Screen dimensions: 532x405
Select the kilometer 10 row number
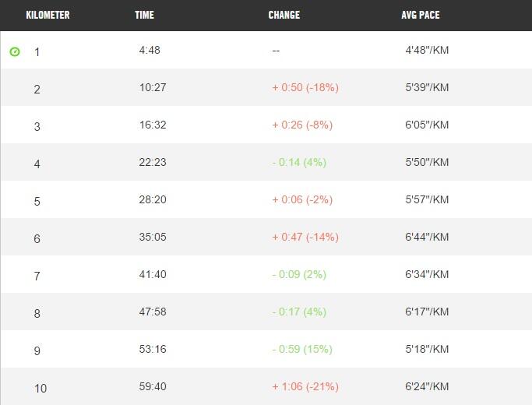(40, 389)
